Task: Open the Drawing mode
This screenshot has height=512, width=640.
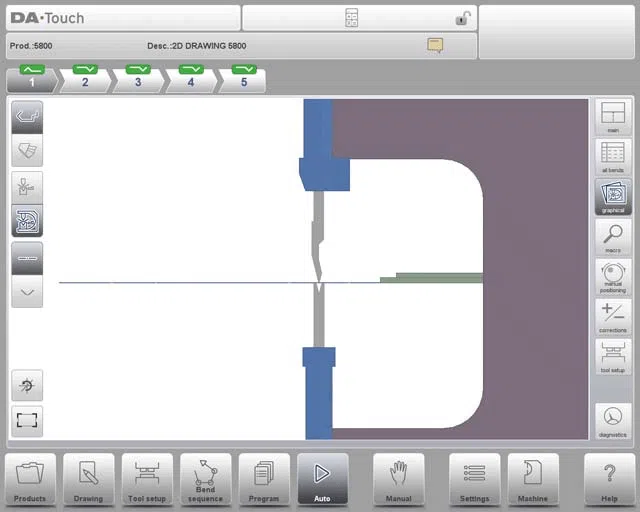Action: coord(89,479)
